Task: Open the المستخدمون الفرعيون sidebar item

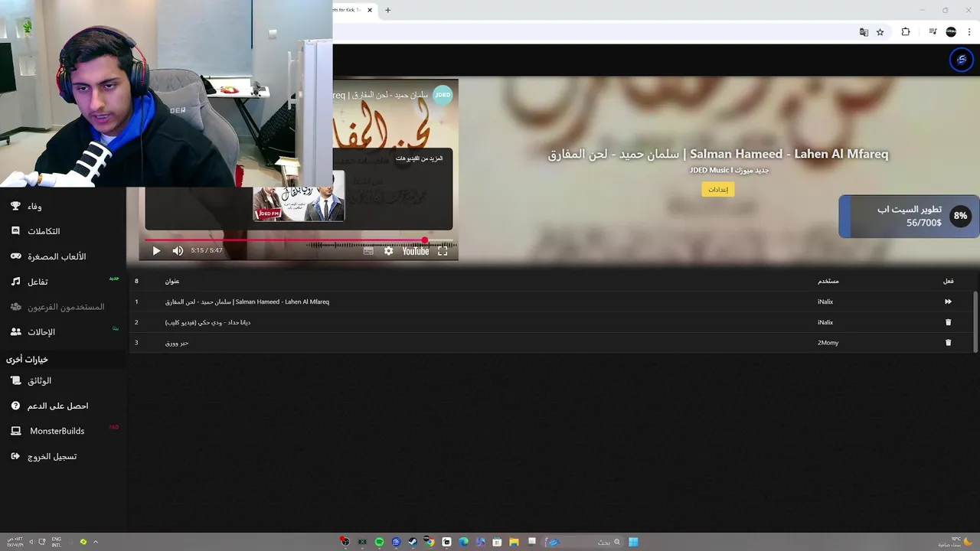Action: point(63,307)
